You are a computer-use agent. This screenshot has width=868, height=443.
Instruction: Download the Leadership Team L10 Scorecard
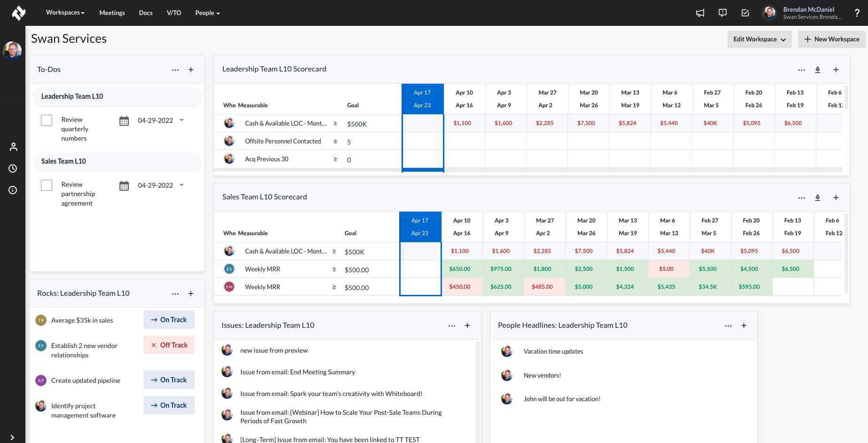click(818, 70)
